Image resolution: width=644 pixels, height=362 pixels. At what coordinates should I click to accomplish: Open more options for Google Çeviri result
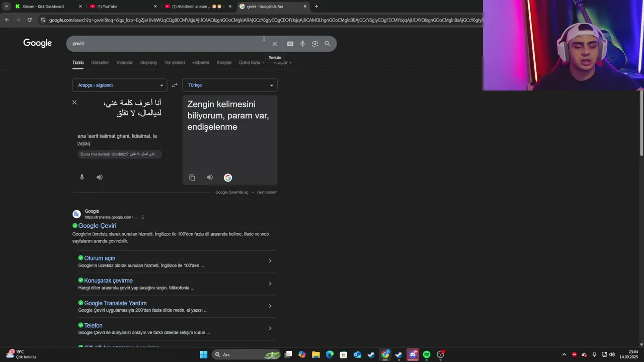click(x=143, y=217)
